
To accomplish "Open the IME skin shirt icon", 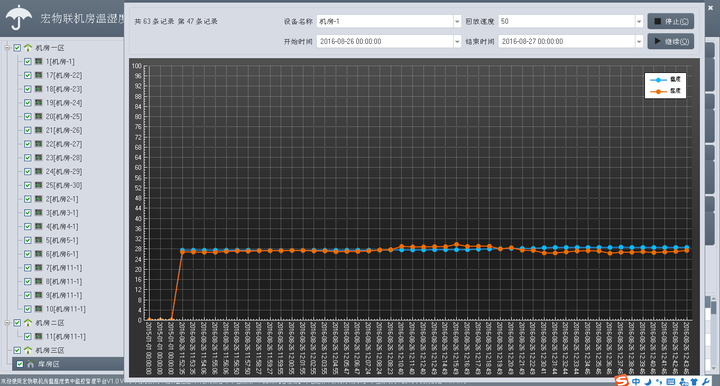I will pyautogui.click(x=694, y=381).
